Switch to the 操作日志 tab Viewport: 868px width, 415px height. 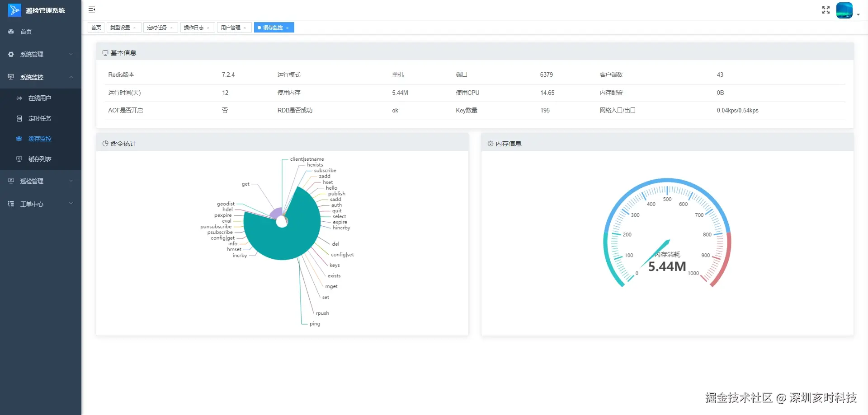tap(194, 28)
